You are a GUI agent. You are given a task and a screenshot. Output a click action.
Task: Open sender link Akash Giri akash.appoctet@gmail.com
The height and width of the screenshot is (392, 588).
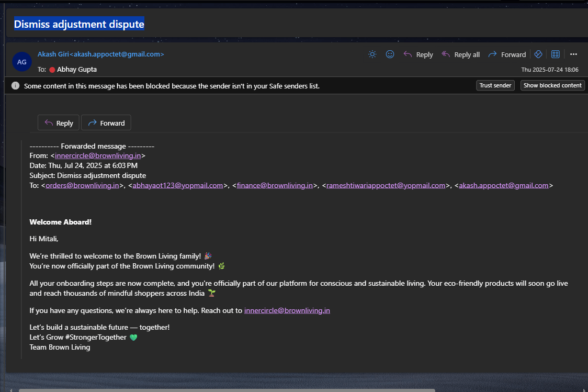point(100,54)
